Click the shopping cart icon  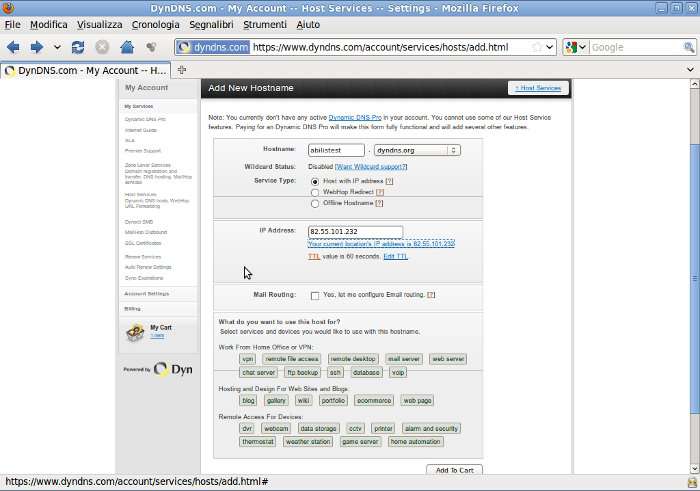(135, 333)
